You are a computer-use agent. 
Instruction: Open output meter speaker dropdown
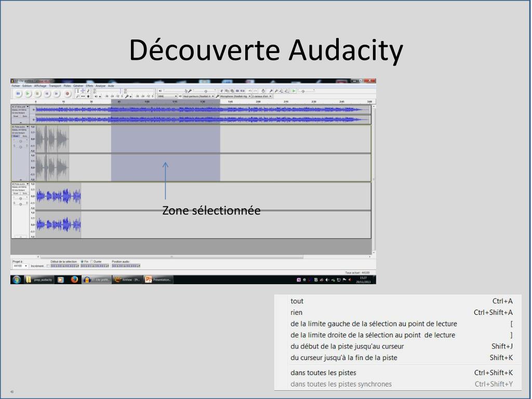[x=100, y=96]
